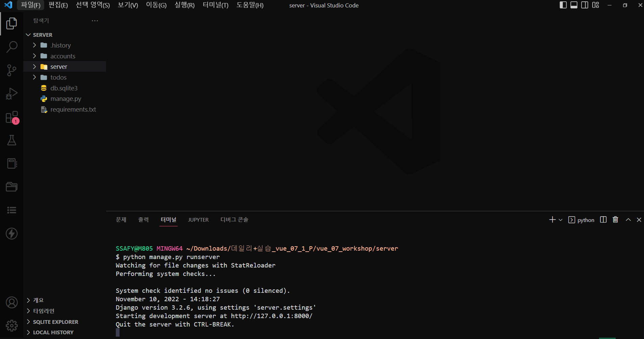Customize layout icon in title bar

595,5
